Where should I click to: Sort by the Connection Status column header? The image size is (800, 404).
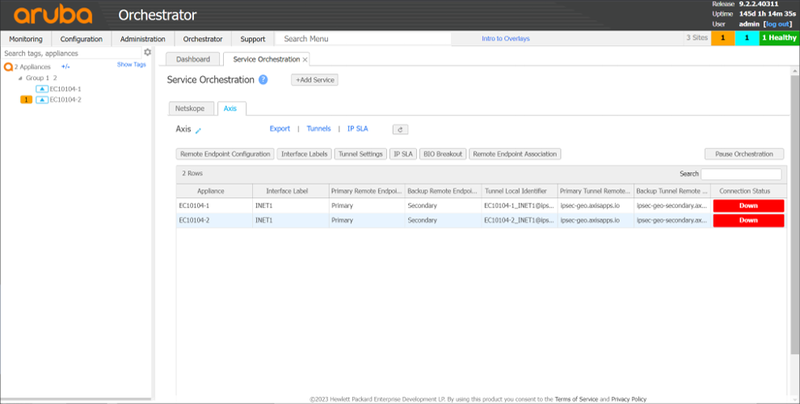[x=748, y=191]
